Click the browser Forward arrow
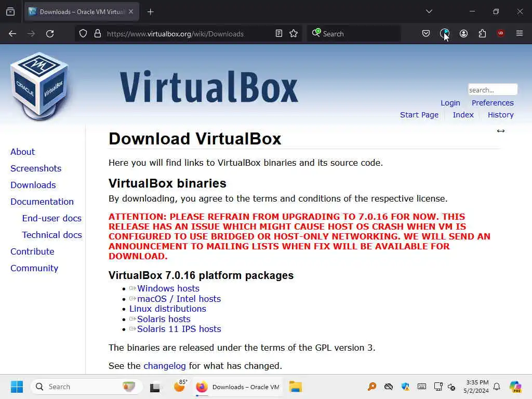The width and height of the screenshot is (532, 399). (31, 34)
